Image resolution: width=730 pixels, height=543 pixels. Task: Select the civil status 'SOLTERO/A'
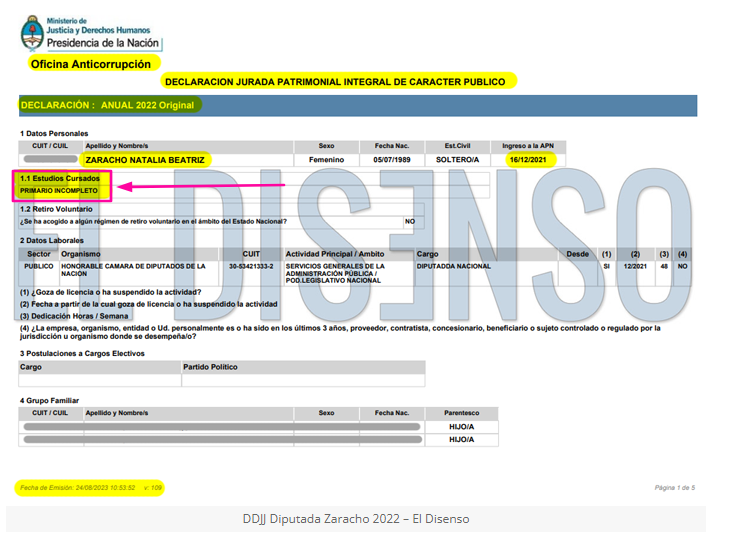point(457,160)
